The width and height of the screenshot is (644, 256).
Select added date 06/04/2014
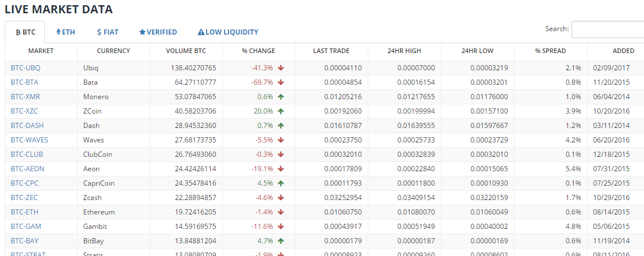(611, 97)
